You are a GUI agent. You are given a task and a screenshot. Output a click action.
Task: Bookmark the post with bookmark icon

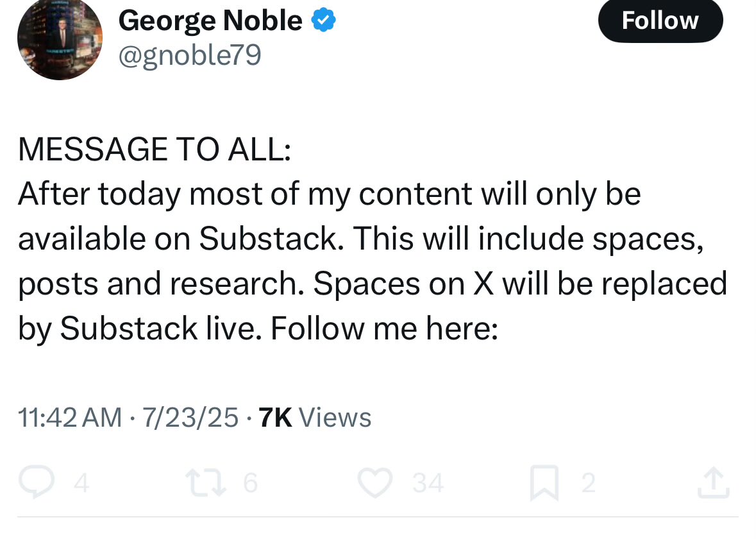point(544,483)
